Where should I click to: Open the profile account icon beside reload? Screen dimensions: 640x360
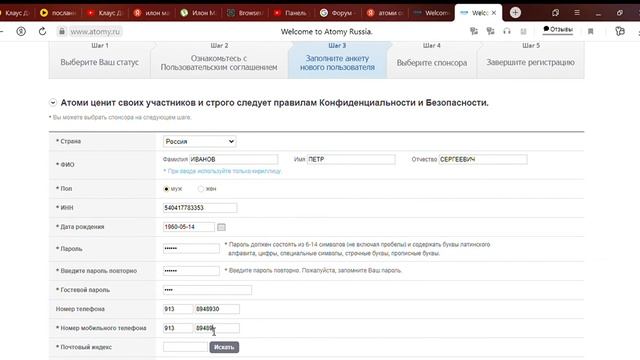21,31
